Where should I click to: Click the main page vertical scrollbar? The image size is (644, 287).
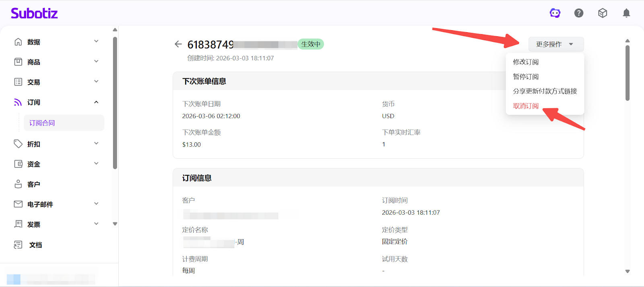[627, 72]
